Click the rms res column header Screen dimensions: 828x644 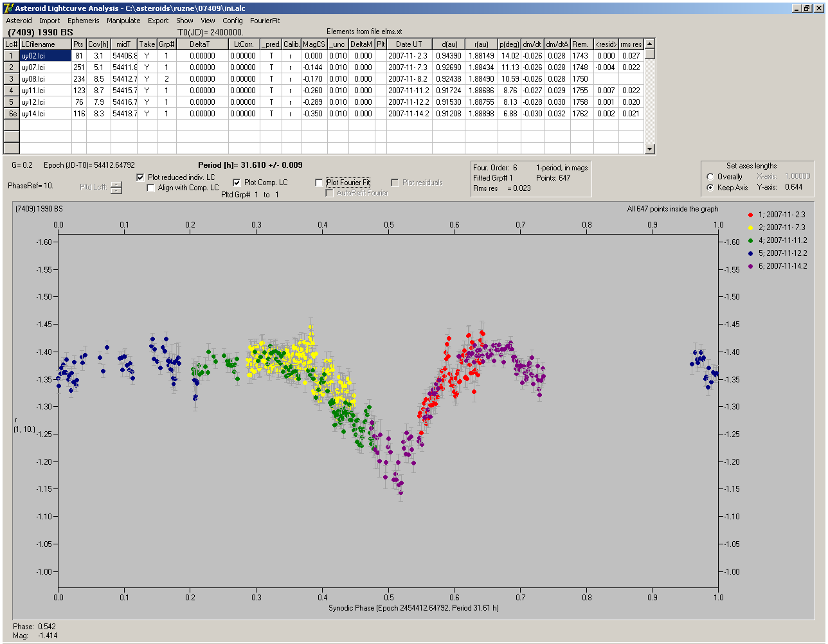pos(631,44)
